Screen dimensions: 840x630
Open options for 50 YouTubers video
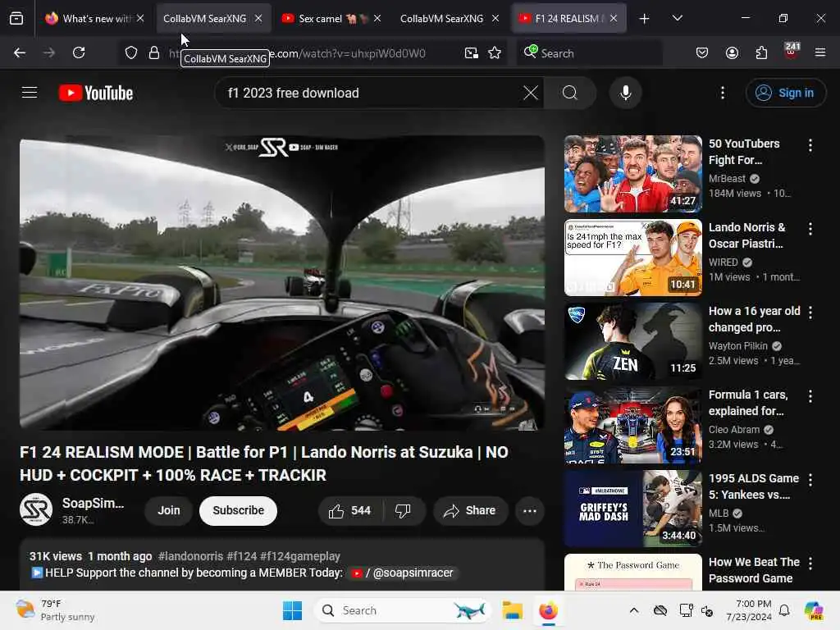tap(810, 145)
